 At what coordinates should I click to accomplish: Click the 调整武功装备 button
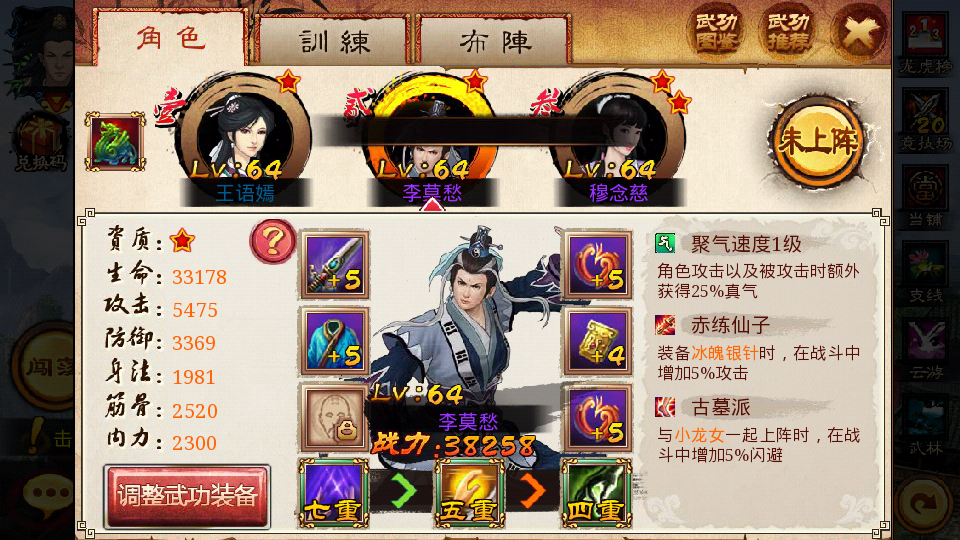(187, 496)
